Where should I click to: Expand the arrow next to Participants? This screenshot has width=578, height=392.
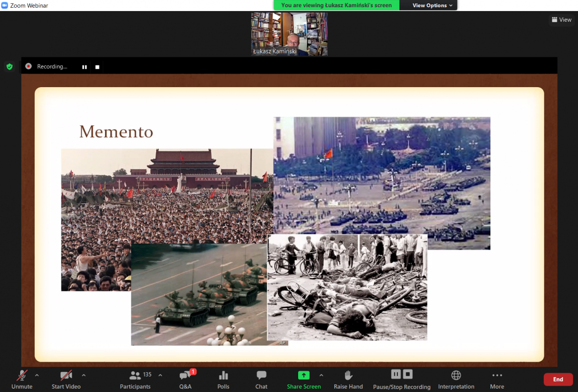[160, 375]
